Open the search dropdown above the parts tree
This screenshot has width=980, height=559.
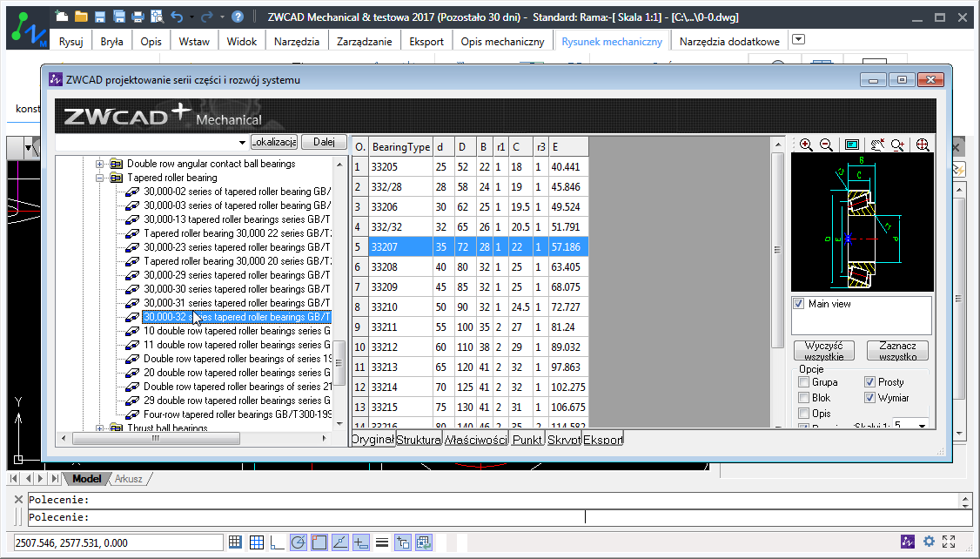click(241, 142)
